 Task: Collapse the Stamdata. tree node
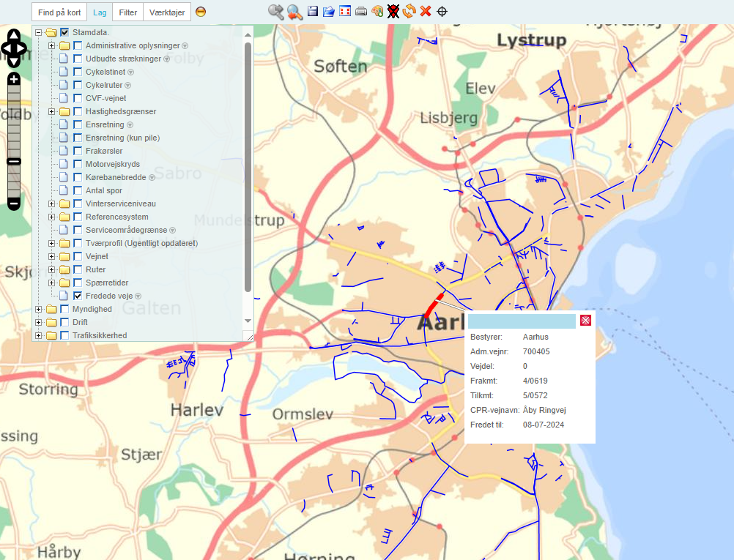(39, 32)
